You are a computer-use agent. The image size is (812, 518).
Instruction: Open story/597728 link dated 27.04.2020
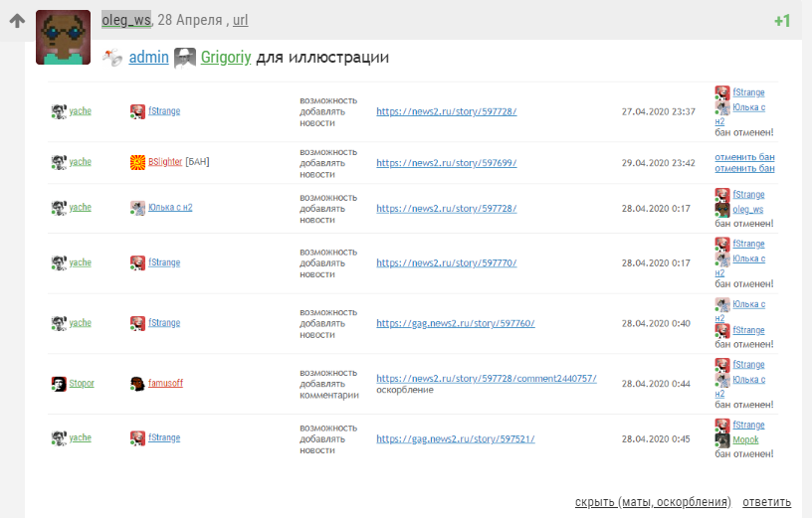click(447, 111)
